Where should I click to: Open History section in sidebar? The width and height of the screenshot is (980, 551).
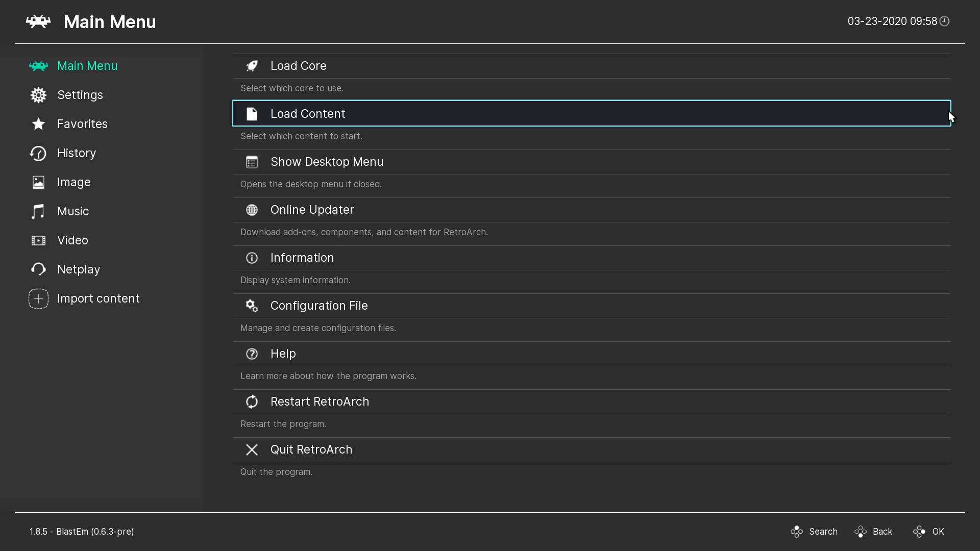[76, 153]
